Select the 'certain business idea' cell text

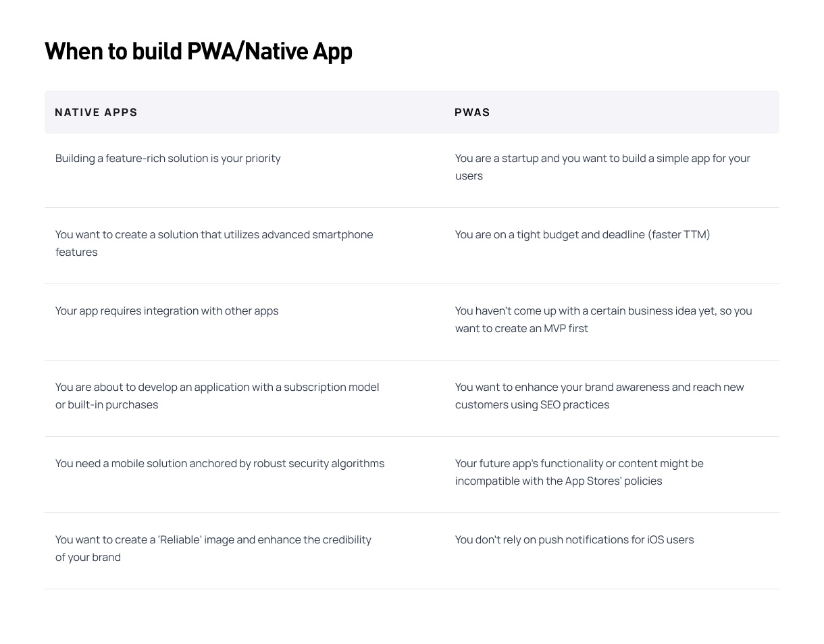tap(603, 319)
